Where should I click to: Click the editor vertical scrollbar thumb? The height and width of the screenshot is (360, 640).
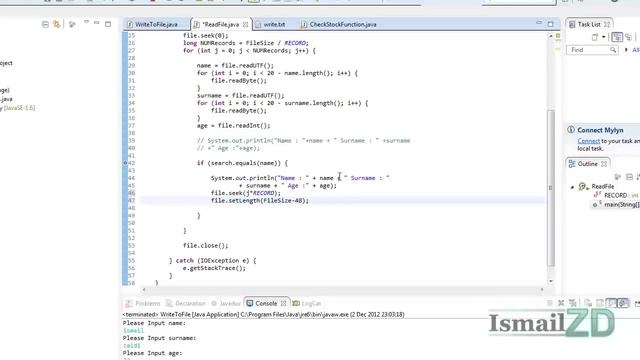551,188
